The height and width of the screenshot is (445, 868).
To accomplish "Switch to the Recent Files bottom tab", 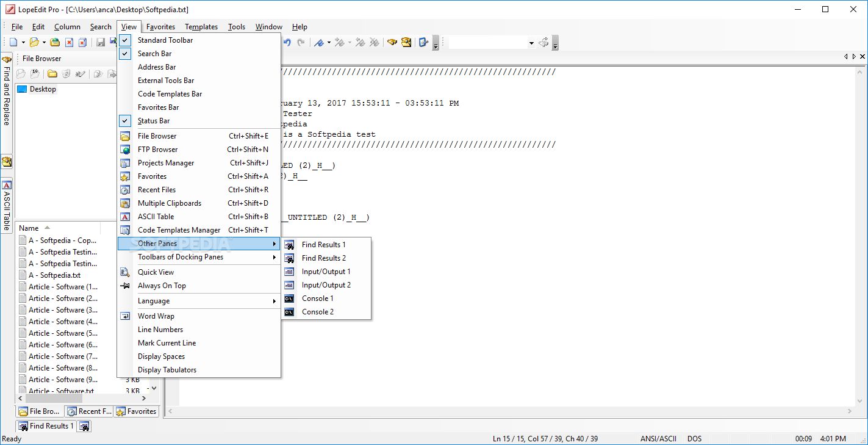I will pyautogui.click(x=88, y=411).
